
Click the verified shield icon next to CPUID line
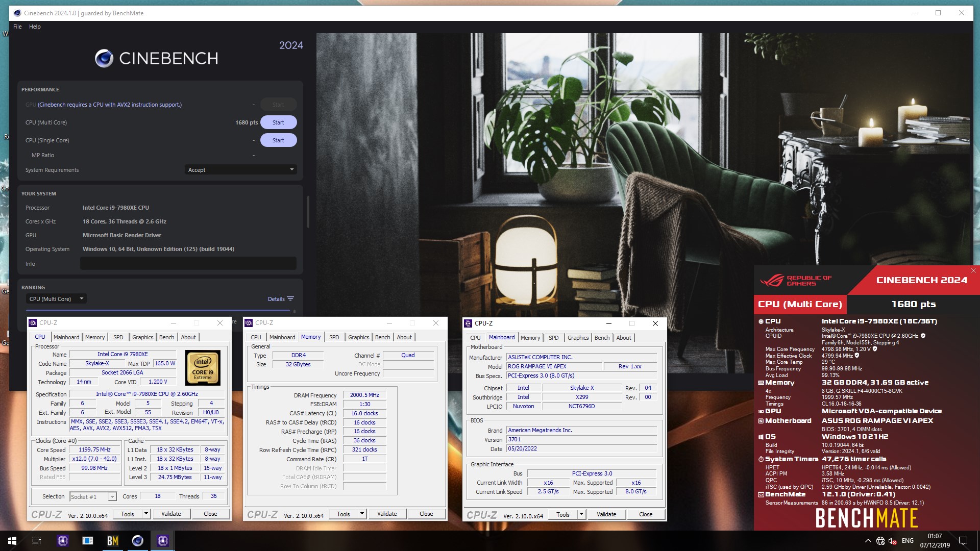point(923,336)
